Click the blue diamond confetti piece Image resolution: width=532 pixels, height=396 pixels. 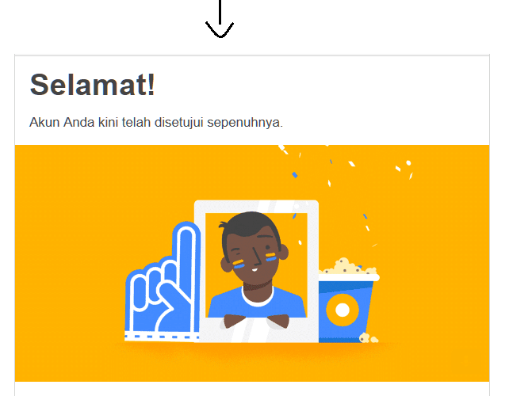294,175
